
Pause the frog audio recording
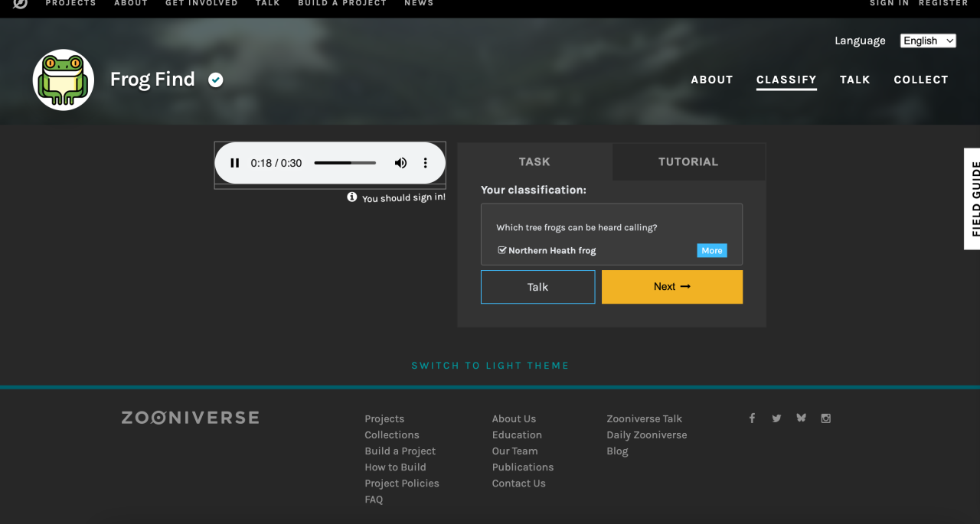coord(235,163)
